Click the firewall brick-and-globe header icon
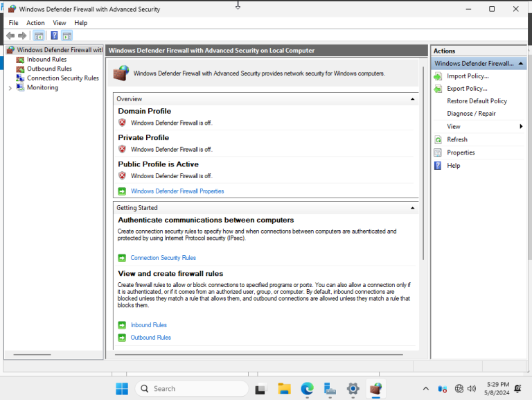 click(121, 73)
